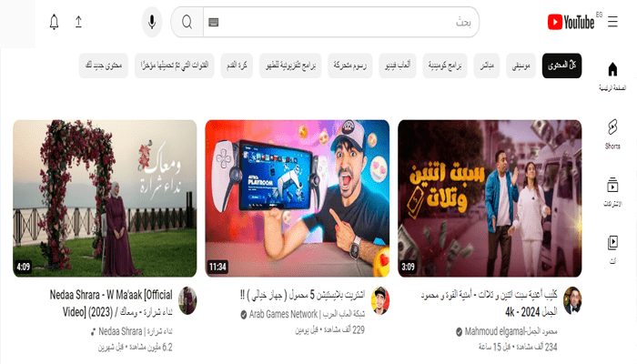
Task: Visit the Nedaa Shrara channel name link
Action: [x=136, y=331]
